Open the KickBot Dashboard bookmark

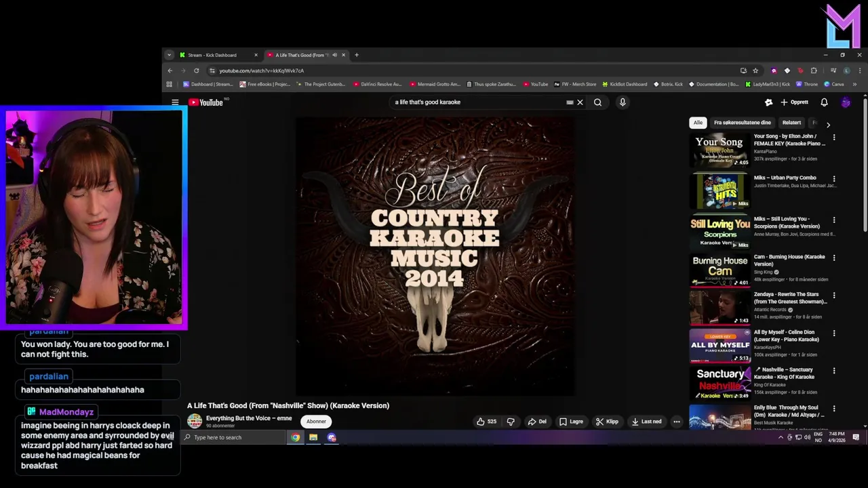(625, 84)
